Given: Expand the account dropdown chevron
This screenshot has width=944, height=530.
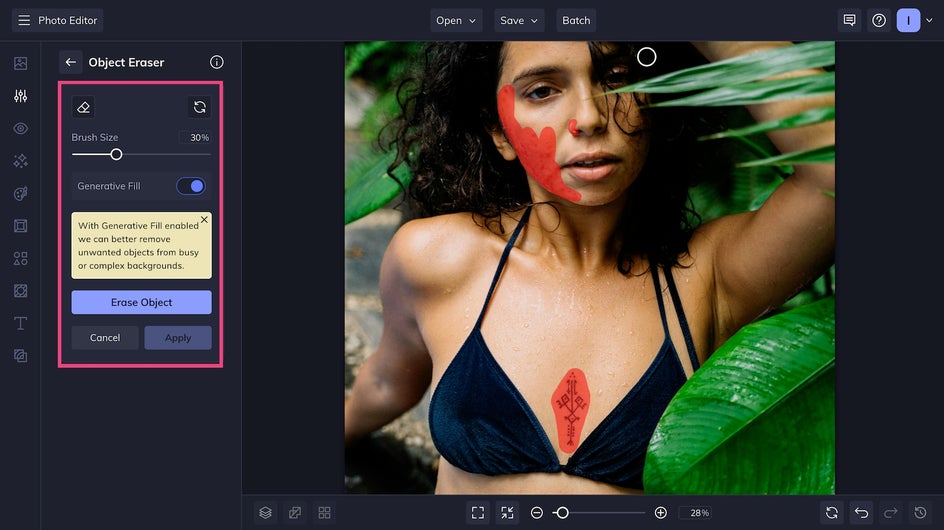Looking at the screenshot, I should click(930, 20).
